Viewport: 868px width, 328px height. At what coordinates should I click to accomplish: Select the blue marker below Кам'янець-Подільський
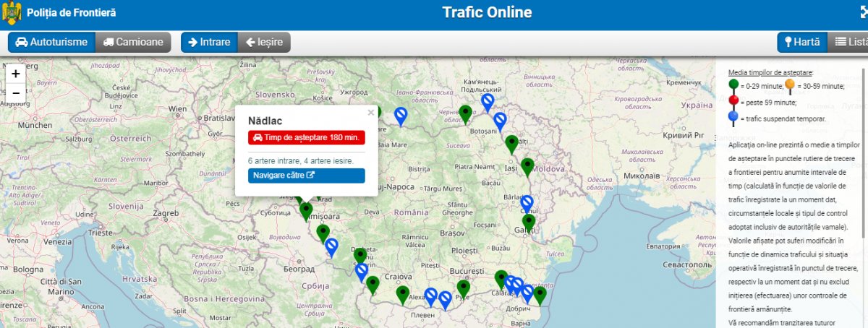point(488,102)
